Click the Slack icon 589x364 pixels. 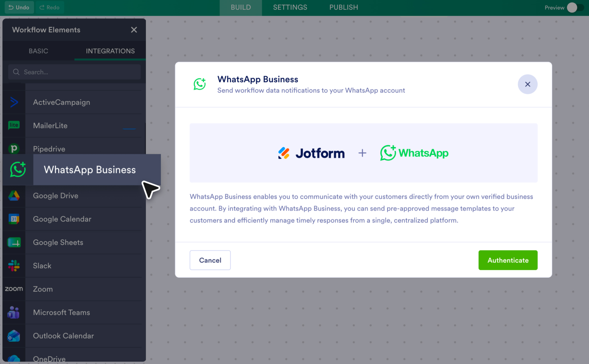pos(14,266)
